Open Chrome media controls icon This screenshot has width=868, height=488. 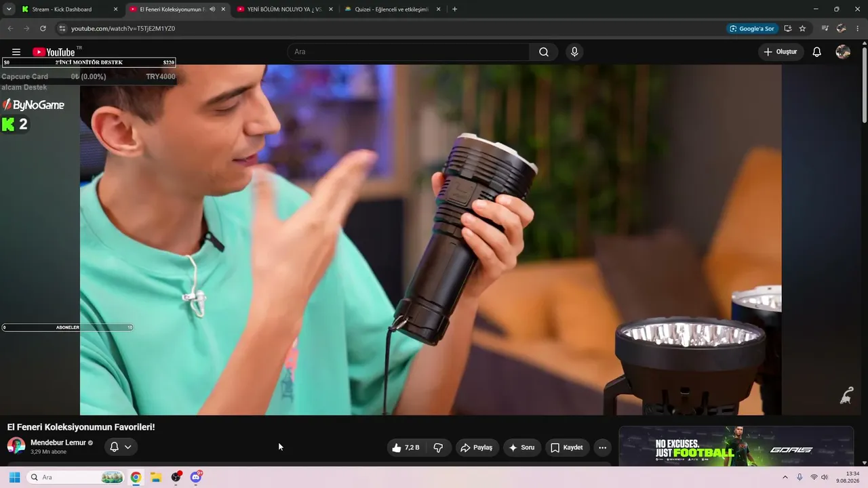tap(825, 28)
